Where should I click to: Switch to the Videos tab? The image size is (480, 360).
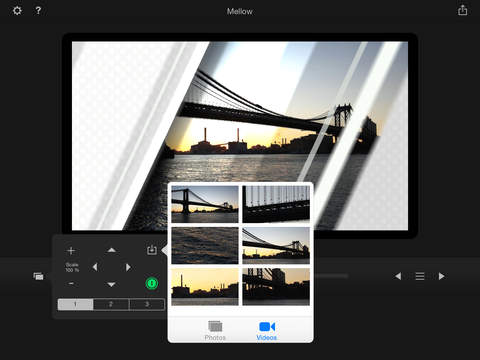tap(267, 331)
